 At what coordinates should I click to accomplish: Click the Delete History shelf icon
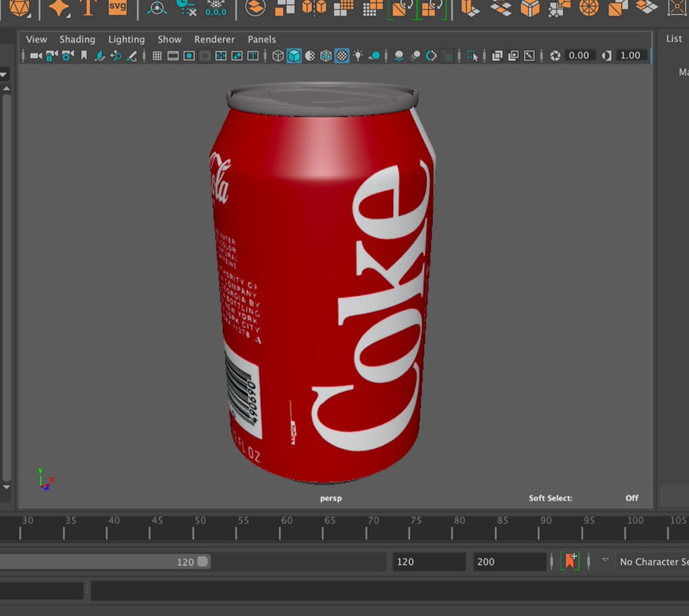click(186, 8)
